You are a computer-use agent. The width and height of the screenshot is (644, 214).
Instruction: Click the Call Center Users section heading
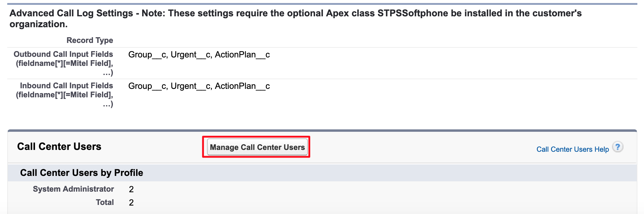coord(59,147)
